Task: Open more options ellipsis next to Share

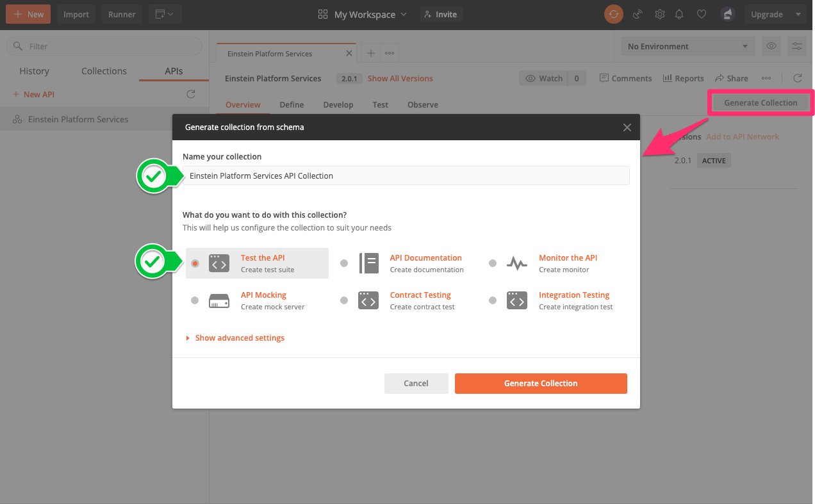Action: pyautogui.click(x=766, y=78)
